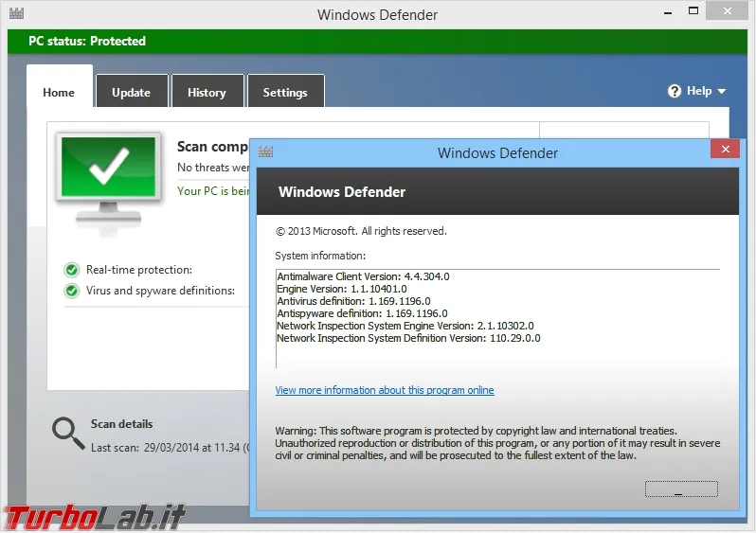This screenshot has height=533, width=756.
Task: Open View more information about this program online
Action: point(385,390)
